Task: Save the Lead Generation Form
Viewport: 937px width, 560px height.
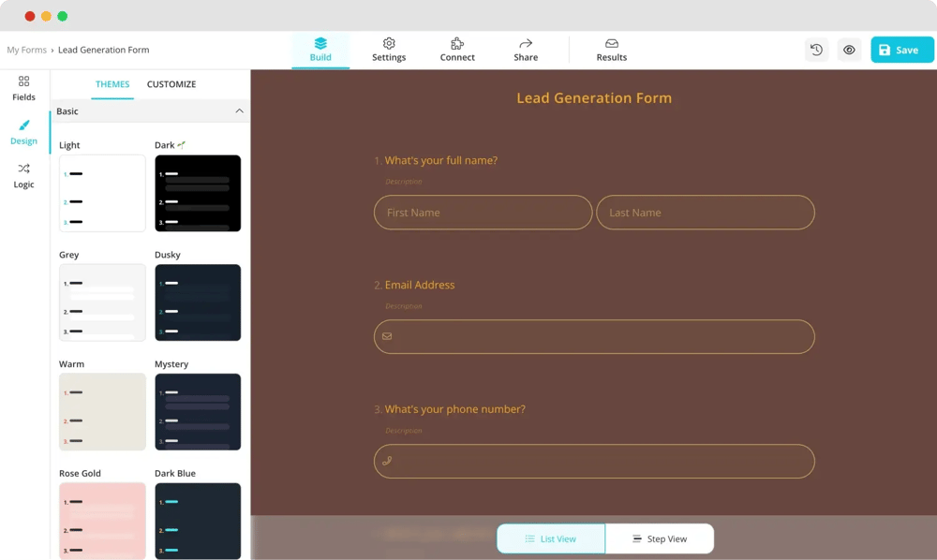Action: coord(901,49)
